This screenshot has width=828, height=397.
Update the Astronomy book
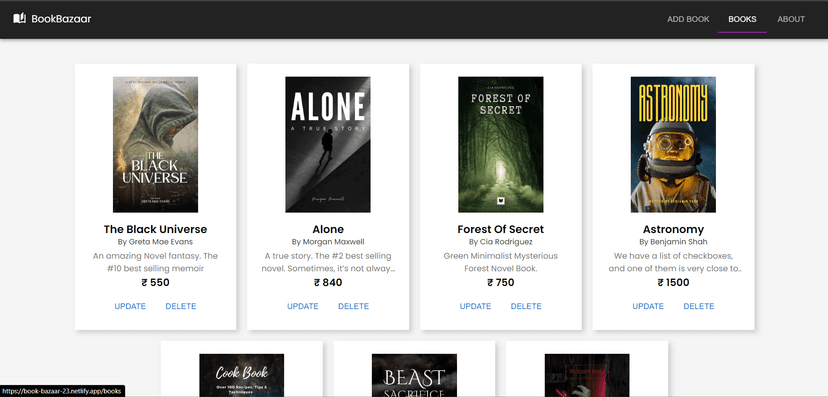tap(648, 306)
